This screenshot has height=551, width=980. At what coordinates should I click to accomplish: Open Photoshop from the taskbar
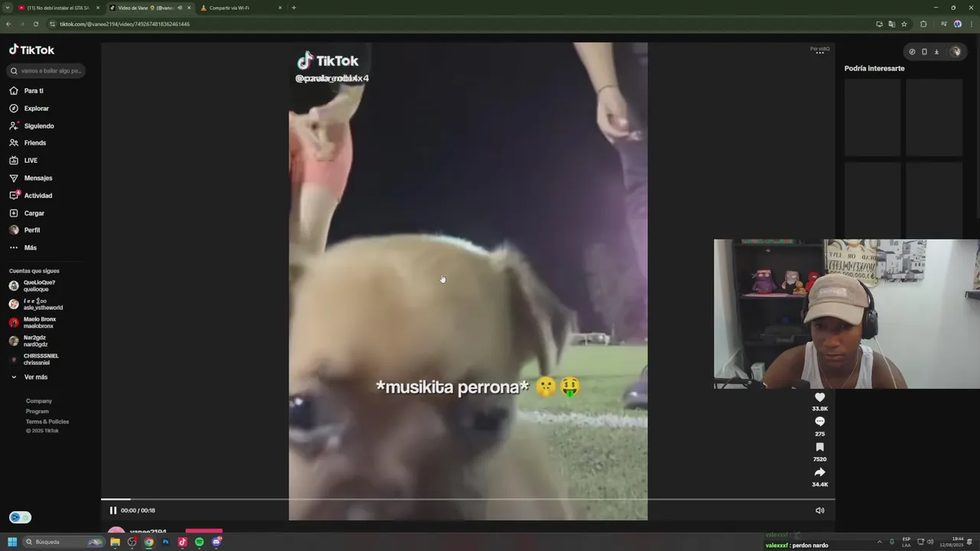point(165,542)
